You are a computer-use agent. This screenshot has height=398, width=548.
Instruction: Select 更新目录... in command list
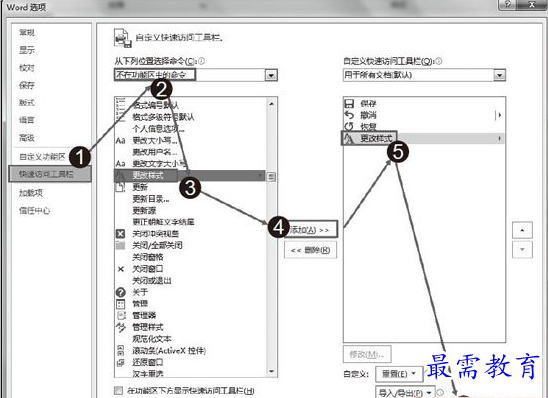tap(151, 199)
